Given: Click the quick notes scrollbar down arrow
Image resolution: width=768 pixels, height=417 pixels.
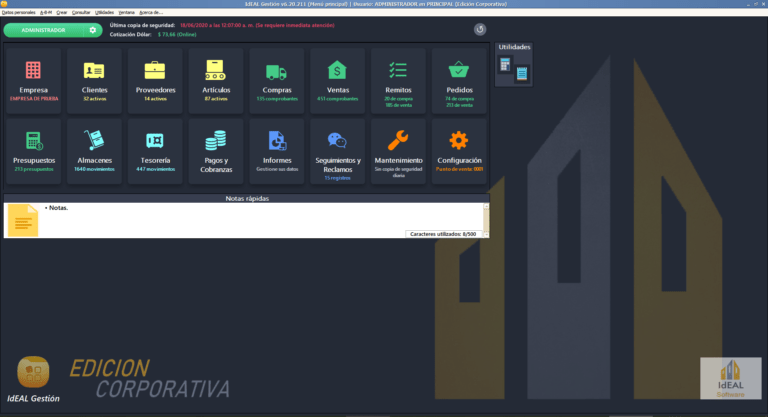Looking at the screenshot, I should [486, 235].
